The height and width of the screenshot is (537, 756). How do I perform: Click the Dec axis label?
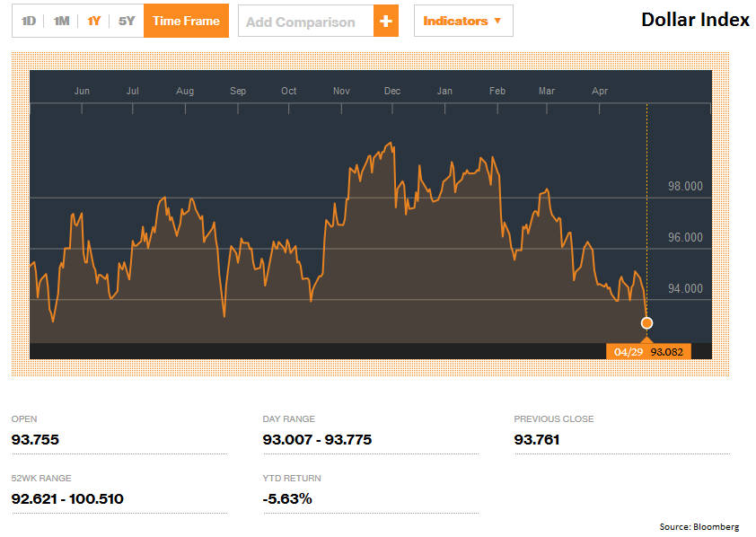[392, 91]
